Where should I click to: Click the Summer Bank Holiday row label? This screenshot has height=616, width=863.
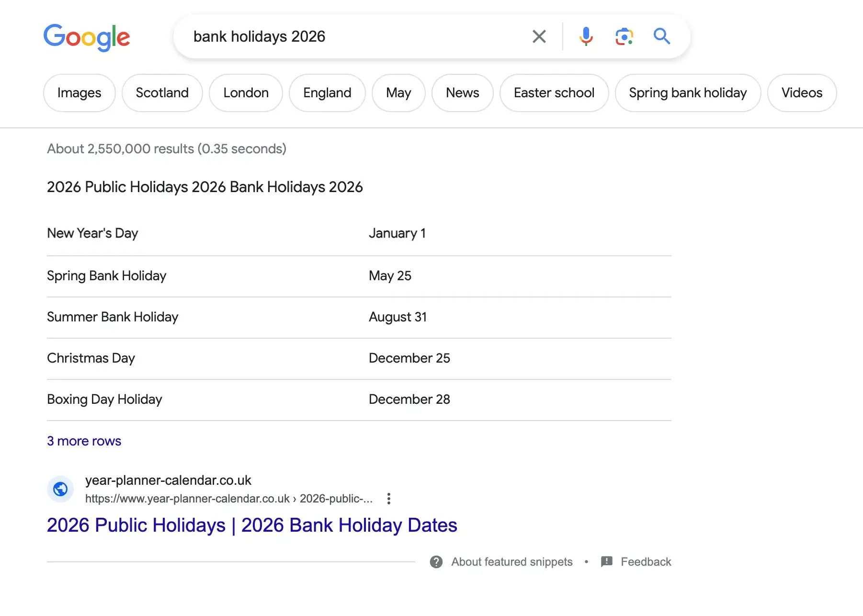pos(113,317)
